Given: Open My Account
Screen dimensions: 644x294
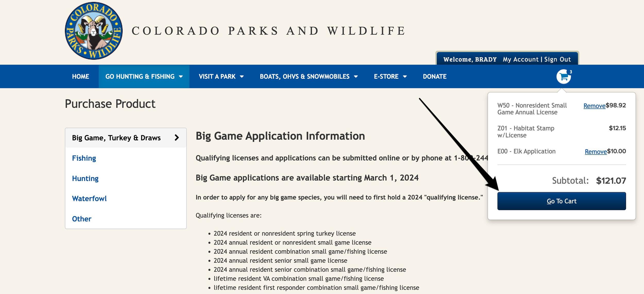Looking at the screenshot, I should (520, 59).
